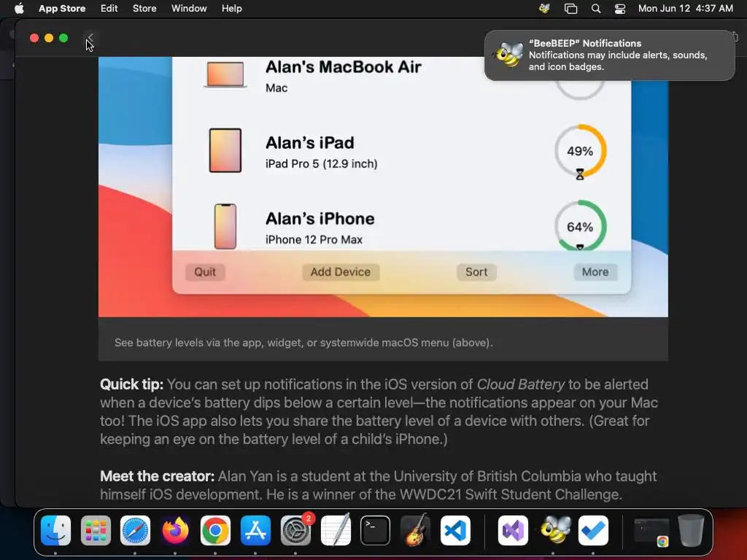The height and width of the screenshot is (560, 747).
Task: Open the blue checkmark tasks app in Dock
Action: (x=593, y=530)
